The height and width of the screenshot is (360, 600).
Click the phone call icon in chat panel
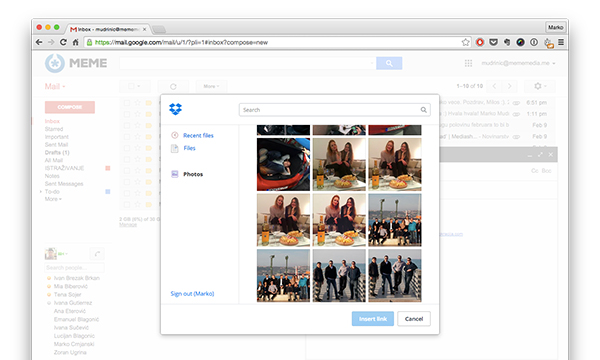[x=97, y=254]
